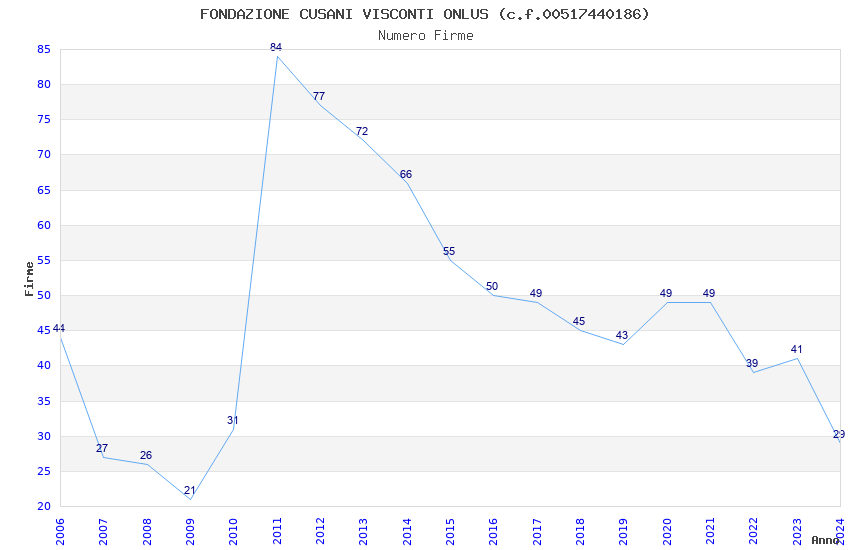Click the x-axis year 2015
The image size is (850, 550).
450,531
